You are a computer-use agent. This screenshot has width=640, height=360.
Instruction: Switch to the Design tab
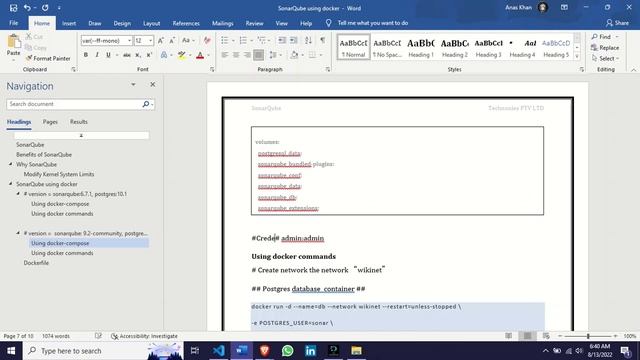pyautogui.click(x=122, y=23)
